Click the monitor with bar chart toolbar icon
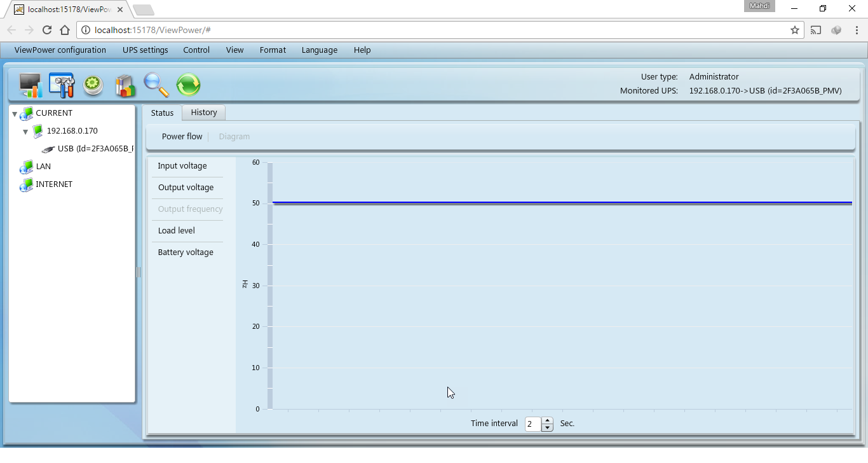 30,85
